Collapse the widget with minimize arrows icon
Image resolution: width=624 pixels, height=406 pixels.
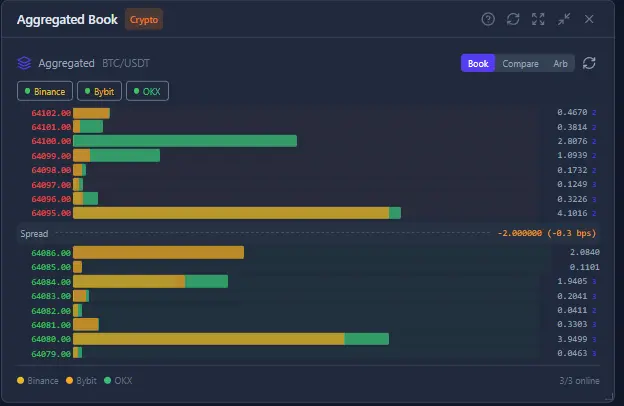pos(564,19)
